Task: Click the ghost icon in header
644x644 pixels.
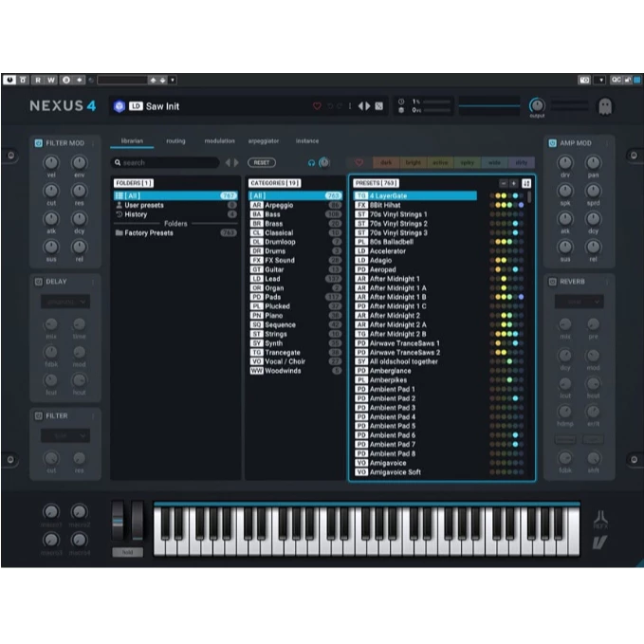Action: click(x=605, y=106)
